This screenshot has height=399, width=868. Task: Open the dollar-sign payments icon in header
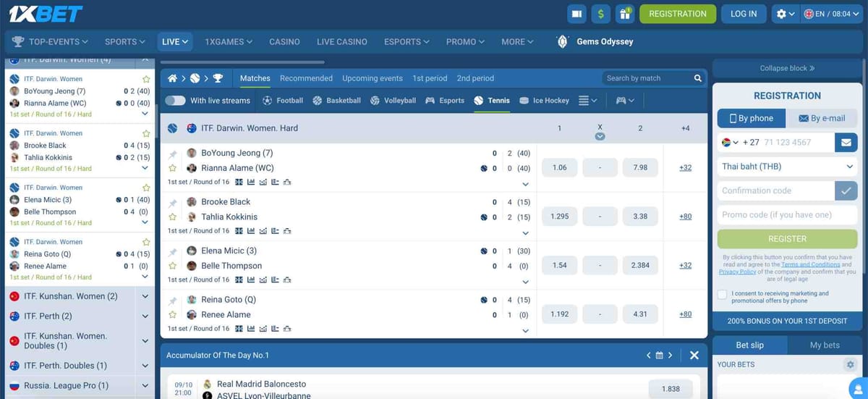(600, 14)
